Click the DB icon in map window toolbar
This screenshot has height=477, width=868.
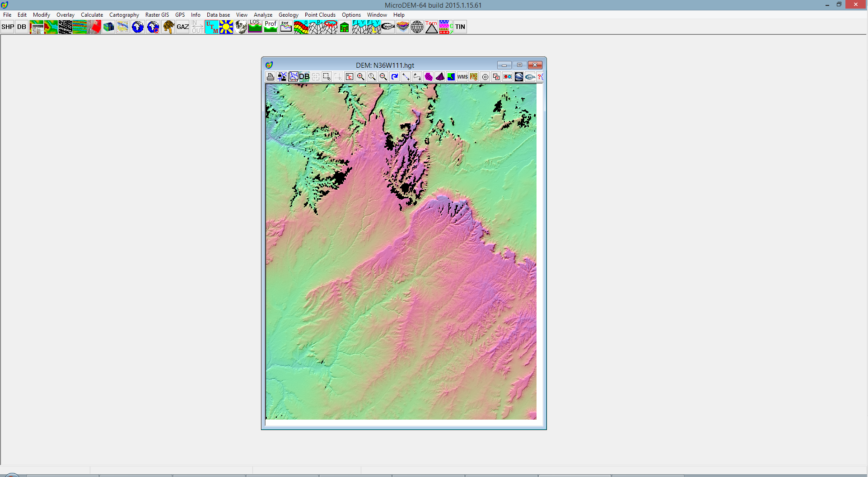pos(304,77)
